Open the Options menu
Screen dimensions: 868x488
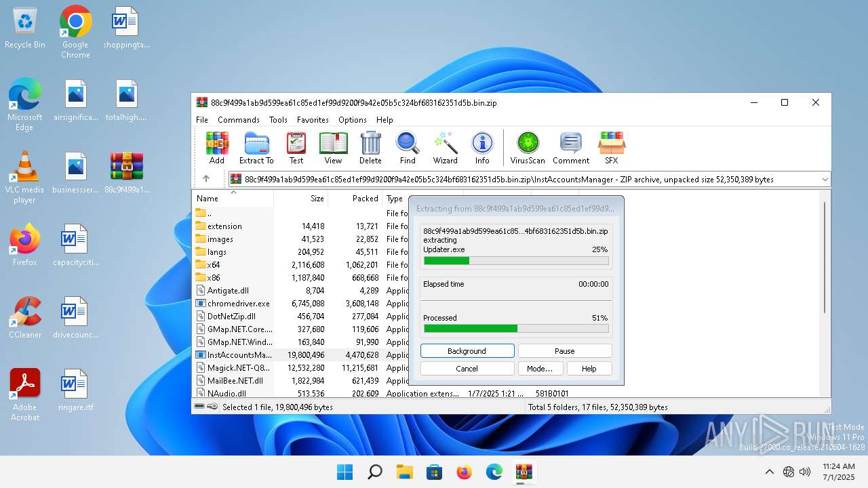(353, 119)
